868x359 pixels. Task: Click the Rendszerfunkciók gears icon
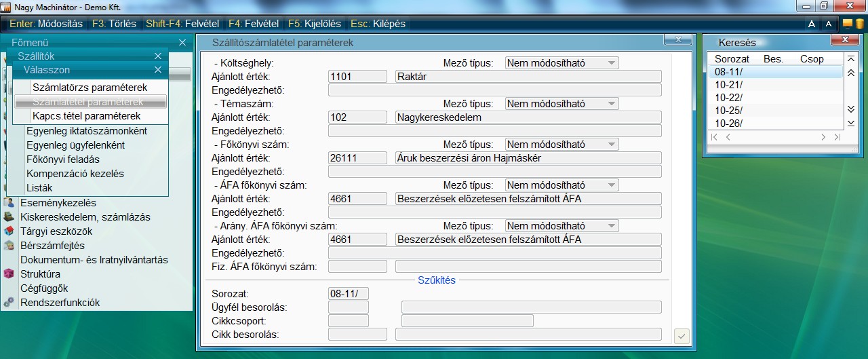pyautogui.click(x=9, y=303)
